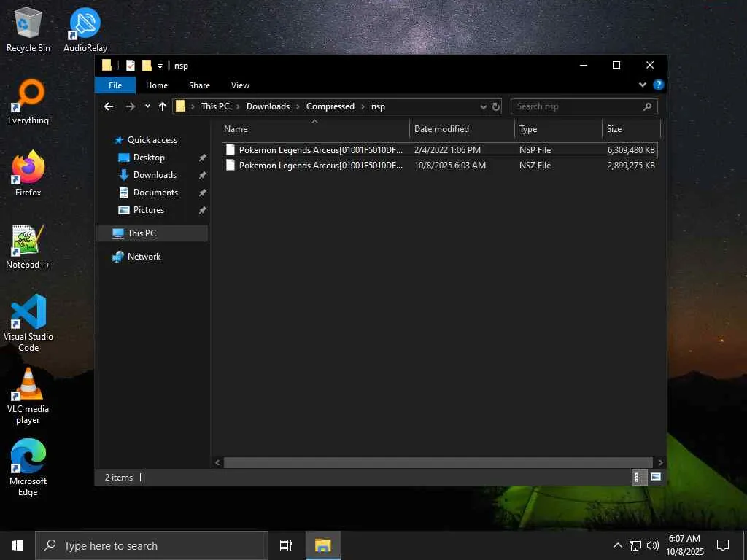This screenshot has height=560, width=747.
Task: Click the Forward navigation arrow
Action: tap(130, 106)
